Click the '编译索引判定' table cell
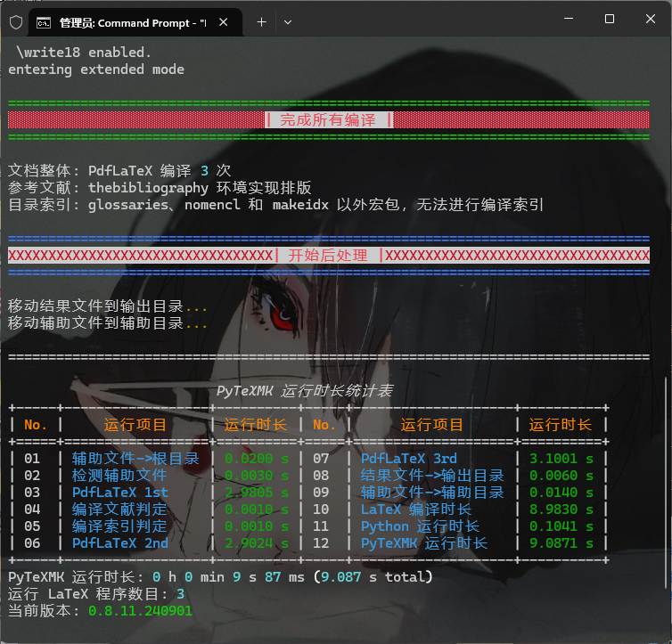 tap(119, 526)
